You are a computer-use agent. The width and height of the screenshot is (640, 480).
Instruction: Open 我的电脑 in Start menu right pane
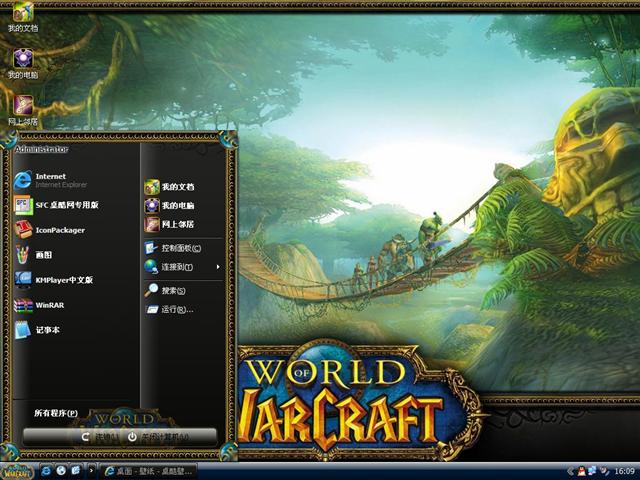point(169,205)
